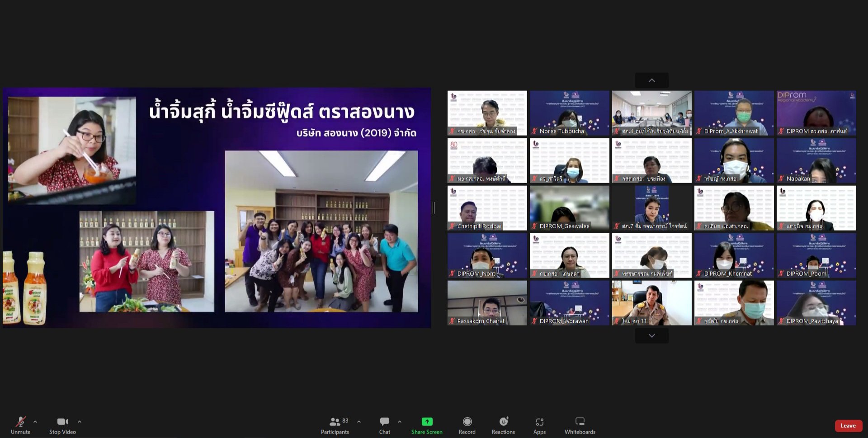Screen dimensions: 868x438
Task: Select DIPROM_Nont's video tile
Action: [x=487, y=255]
